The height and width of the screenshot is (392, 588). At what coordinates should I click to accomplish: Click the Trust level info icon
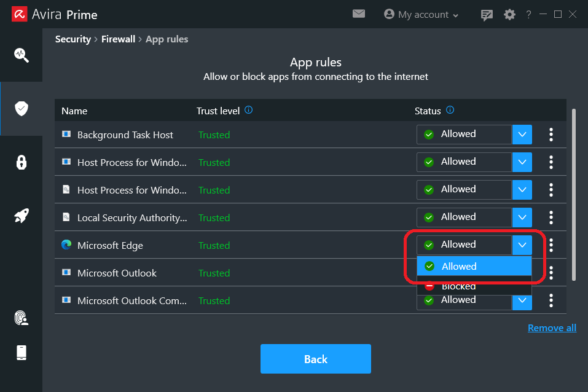248,110
